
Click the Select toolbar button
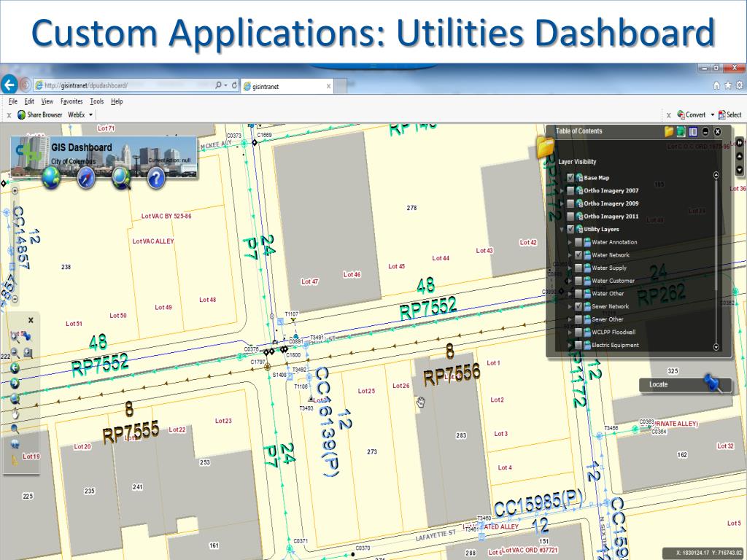729,114
